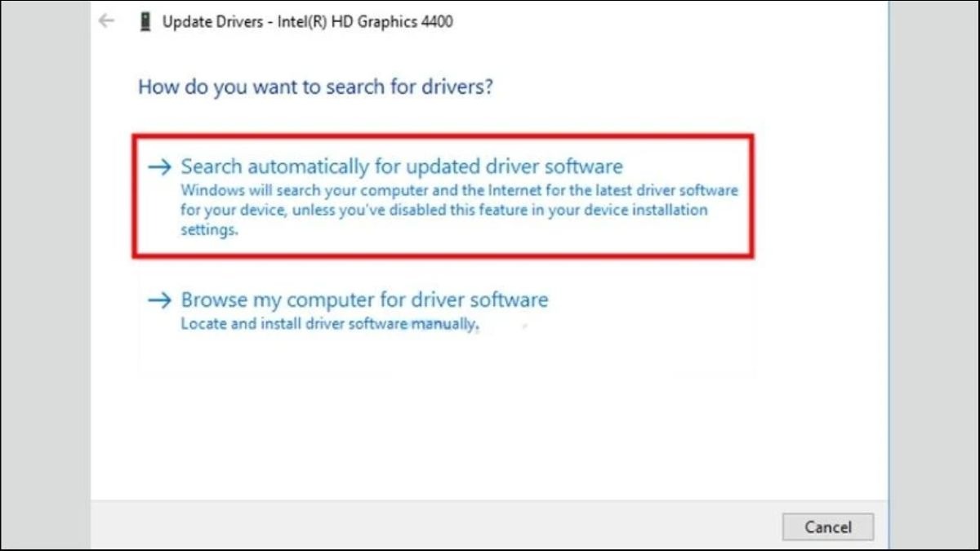
Task: Select Search automatically for updated driver software
Action: tap(443, 197)
